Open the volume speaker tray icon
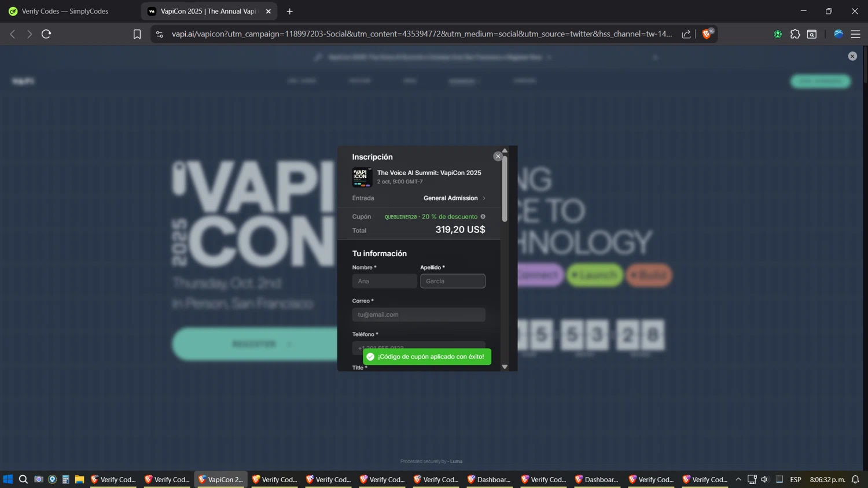 (765, 479)
